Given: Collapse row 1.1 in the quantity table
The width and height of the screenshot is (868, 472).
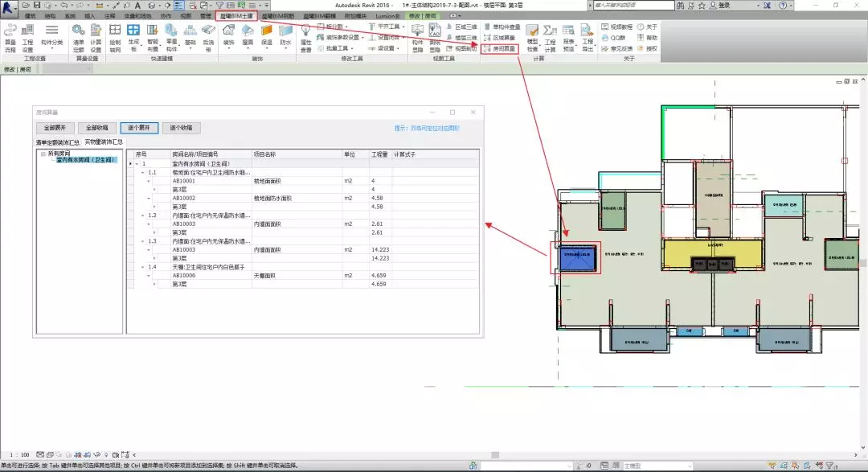Looking at the screenshot, I should [143, 173].
